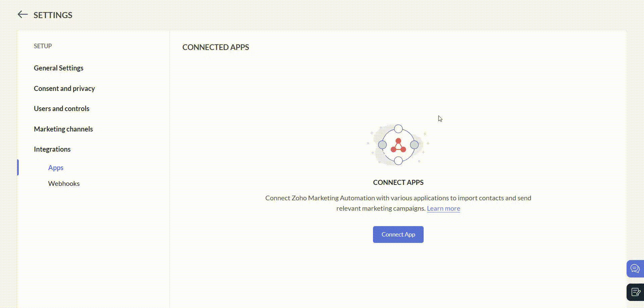This screenshot has width=644, height=308.
Task: Select the Apps sub-item under Integrations
Action: [56, 168]
